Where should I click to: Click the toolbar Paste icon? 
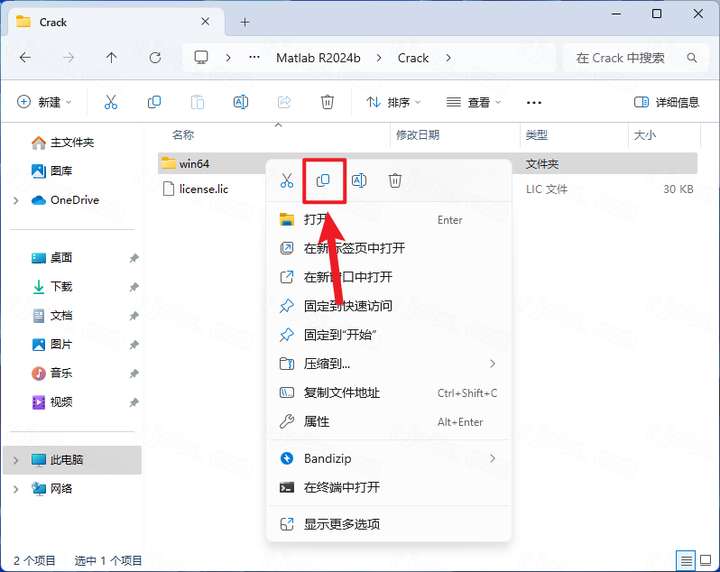[x=197, y=102]
